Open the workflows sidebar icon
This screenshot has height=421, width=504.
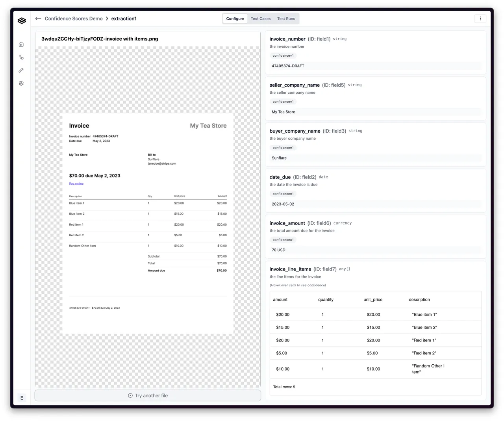point(21,57)
